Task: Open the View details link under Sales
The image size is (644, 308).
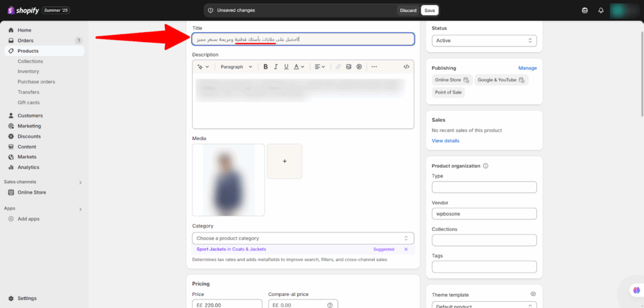Action: 445,141
